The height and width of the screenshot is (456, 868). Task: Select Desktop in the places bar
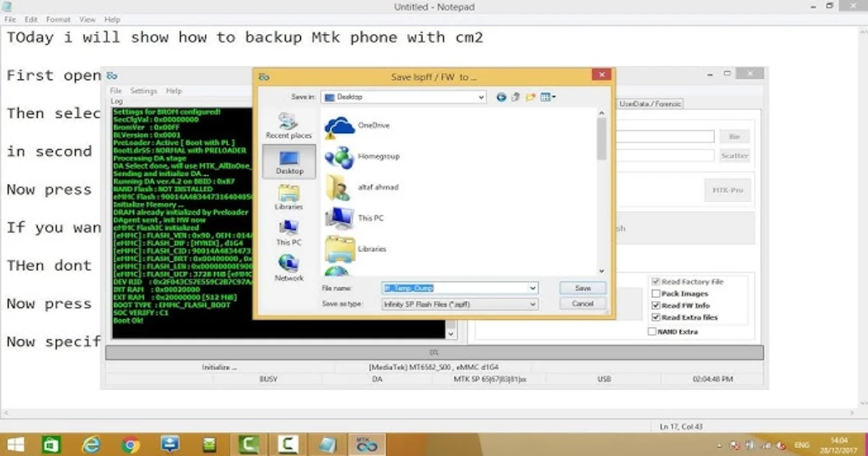[289, 161]
